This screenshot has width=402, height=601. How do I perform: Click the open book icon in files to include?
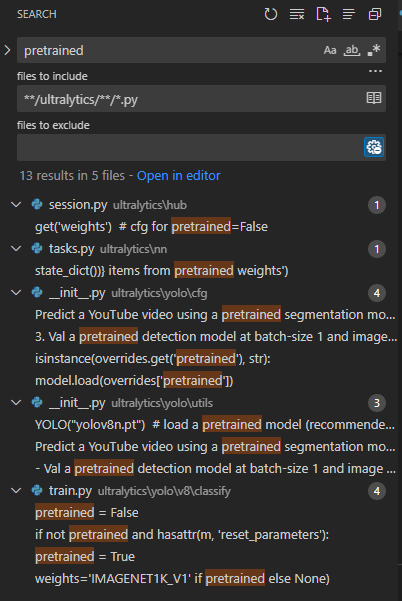(374, 98)
